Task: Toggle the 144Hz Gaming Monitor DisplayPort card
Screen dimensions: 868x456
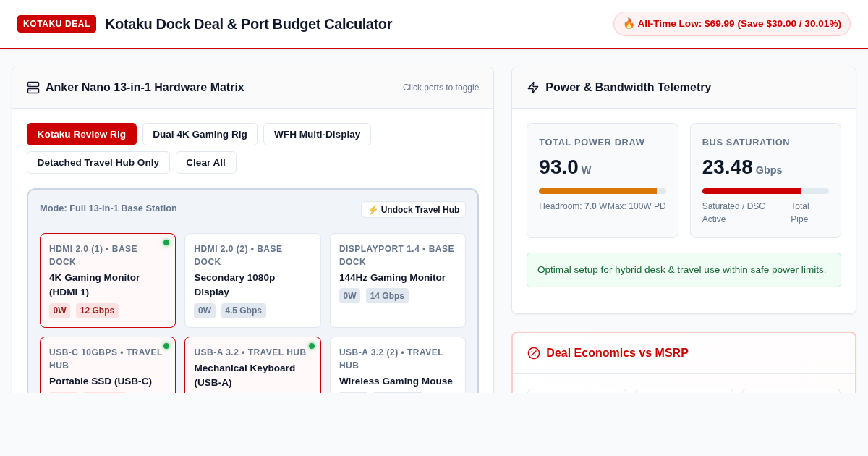Action: coord(398,280)
